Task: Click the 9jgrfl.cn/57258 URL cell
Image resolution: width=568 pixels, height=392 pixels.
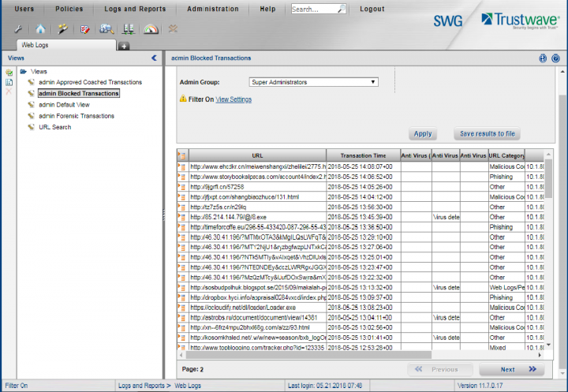Action: [257, 187]
